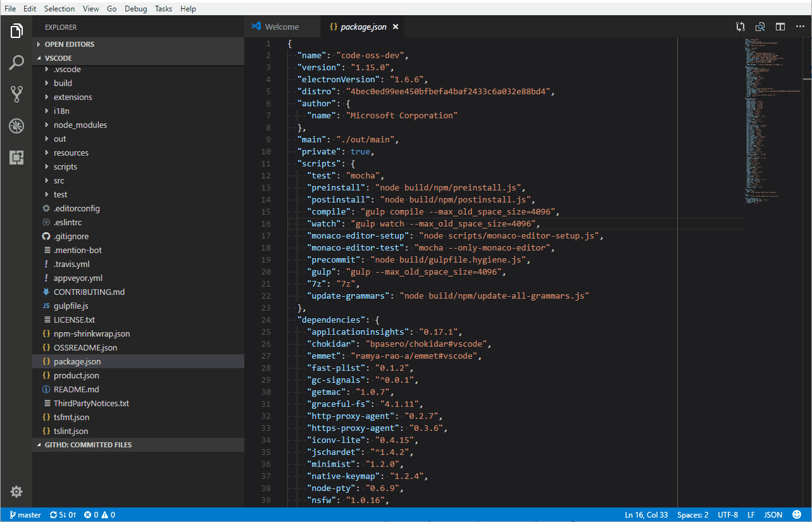Open CONTRIBUTING.md in explorer
Viewport: 812px width, 522px height.
pyautogui.click(x=138, y=292)
